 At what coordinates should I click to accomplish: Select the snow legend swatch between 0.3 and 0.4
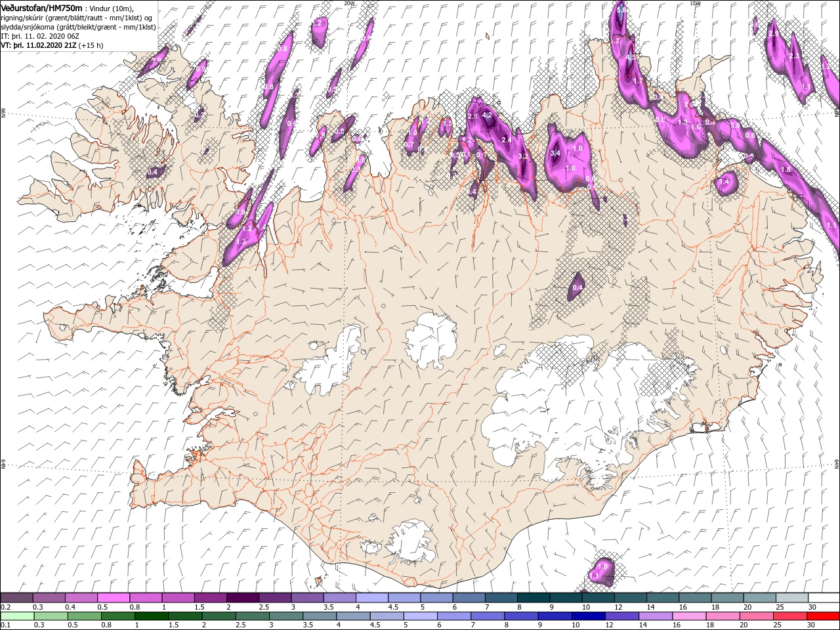[x=49, y=598]
